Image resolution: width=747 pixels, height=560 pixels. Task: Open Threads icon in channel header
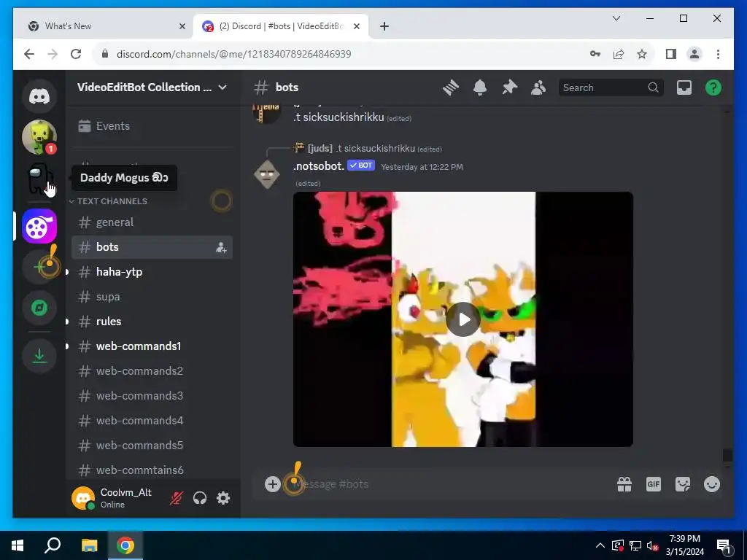tap(450, 87)
